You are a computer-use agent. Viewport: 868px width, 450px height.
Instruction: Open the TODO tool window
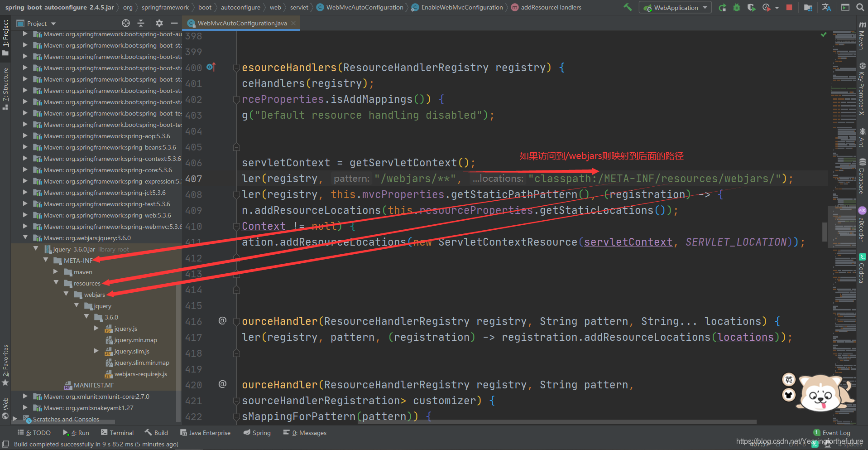click(x=34, y=433)
